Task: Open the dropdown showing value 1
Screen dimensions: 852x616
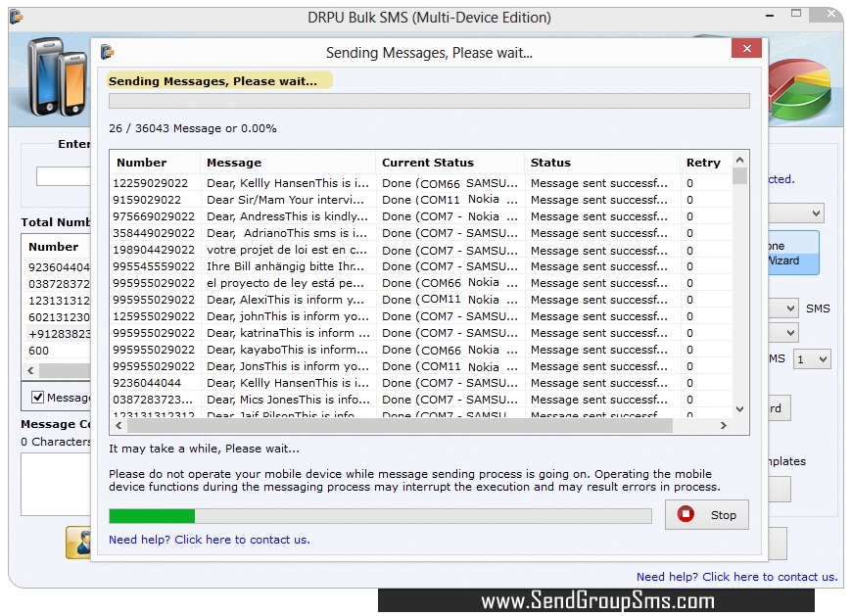Action: (812, 359)
